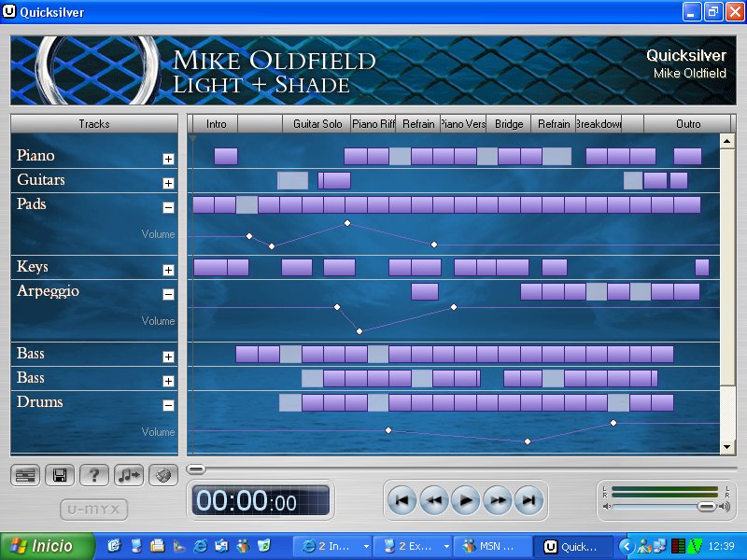Expand the Bass track directly above Drums

[x=168, y=382]
